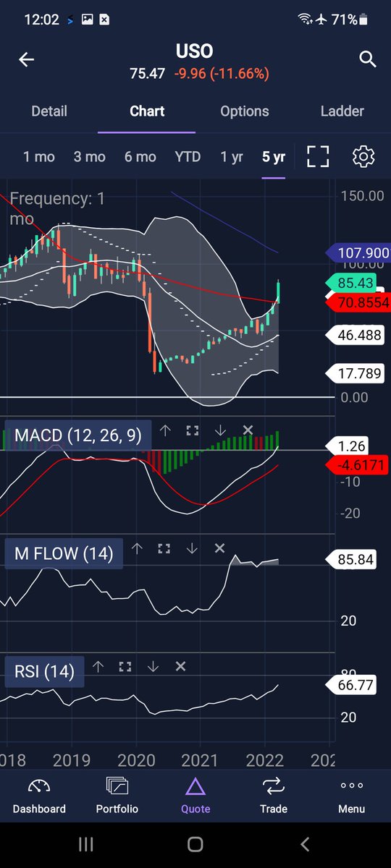
Task: Remove the RSI indicator X
Action: pyautogui.click(x=180, y=667)
